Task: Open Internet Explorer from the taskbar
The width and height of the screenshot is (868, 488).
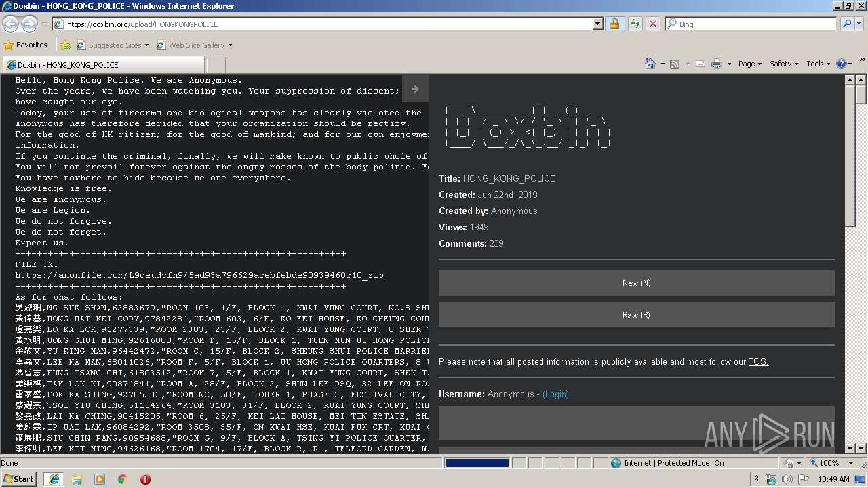Action: click(54, 479)
